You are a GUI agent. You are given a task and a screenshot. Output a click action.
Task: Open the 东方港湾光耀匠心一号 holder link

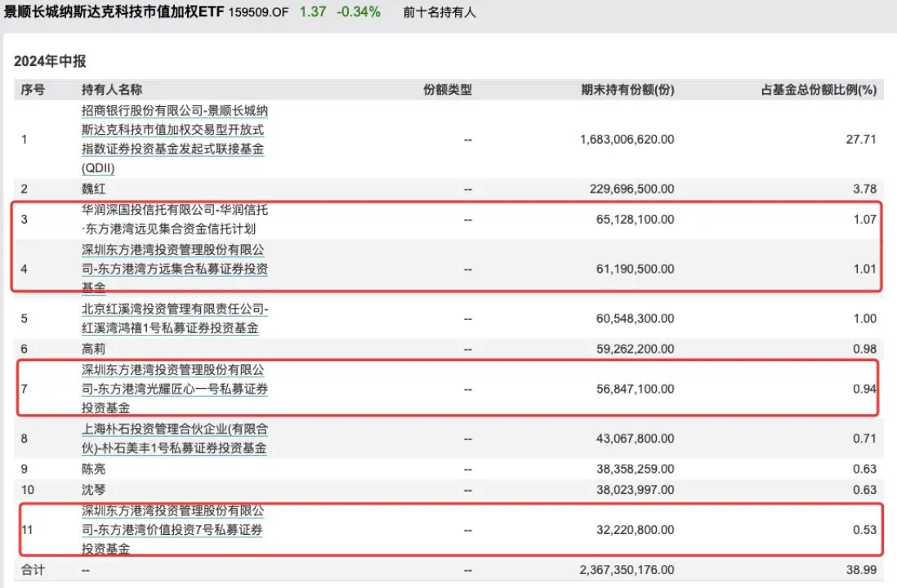(x=175, y=389)
